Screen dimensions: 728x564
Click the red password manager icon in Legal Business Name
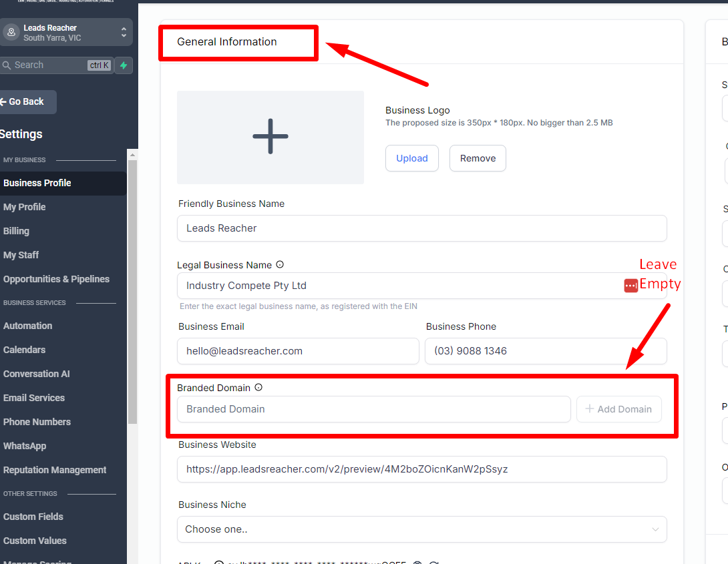(x=630, y=286)
